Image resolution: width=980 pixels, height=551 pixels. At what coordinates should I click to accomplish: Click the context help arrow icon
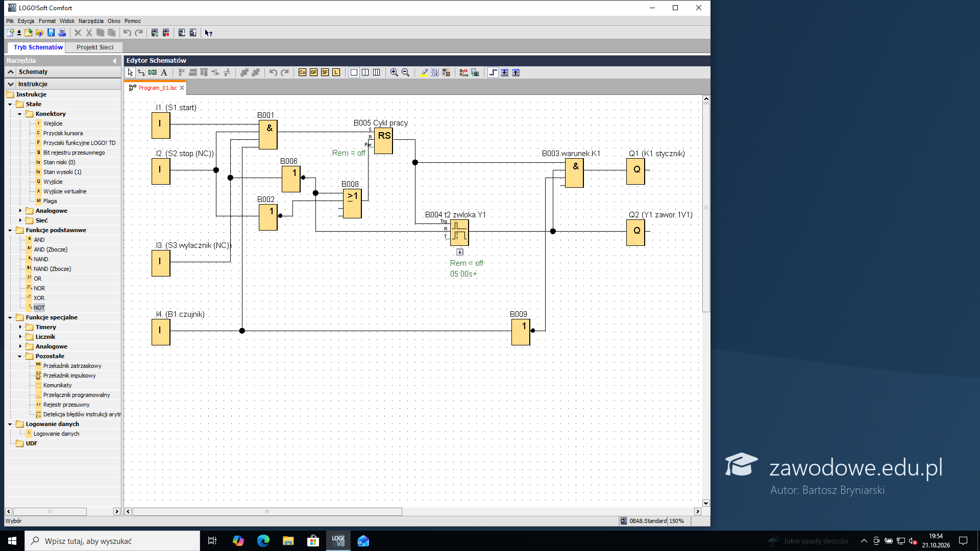208,33
